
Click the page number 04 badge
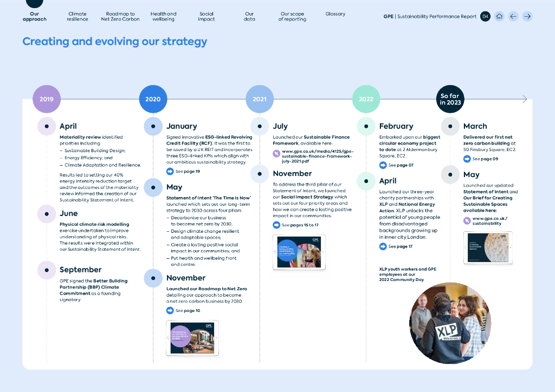coord(485,16)
